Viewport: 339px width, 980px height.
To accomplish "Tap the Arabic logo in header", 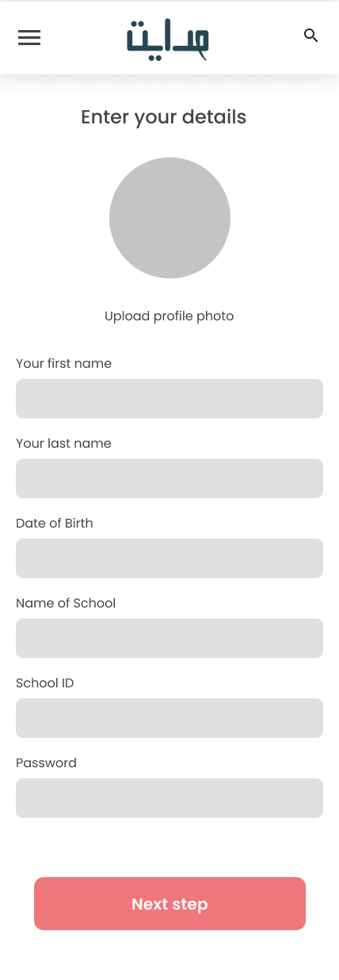I will pyautogui.click(x=168, y=39).
